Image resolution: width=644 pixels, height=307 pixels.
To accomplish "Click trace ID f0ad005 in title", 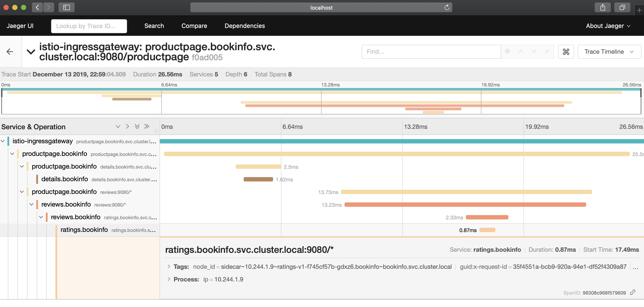I will pyautogui.click(x=207, y=57).
